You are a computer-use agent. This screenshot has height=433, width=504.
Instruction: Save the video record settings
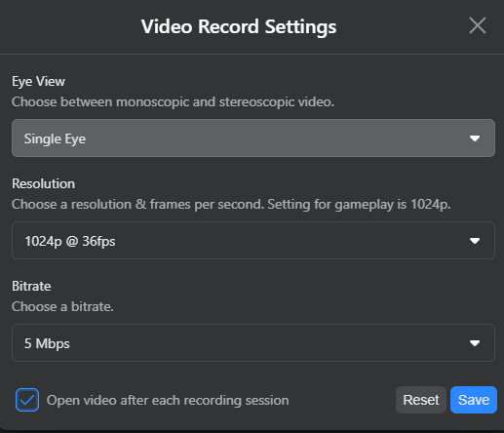coord(474,400)
